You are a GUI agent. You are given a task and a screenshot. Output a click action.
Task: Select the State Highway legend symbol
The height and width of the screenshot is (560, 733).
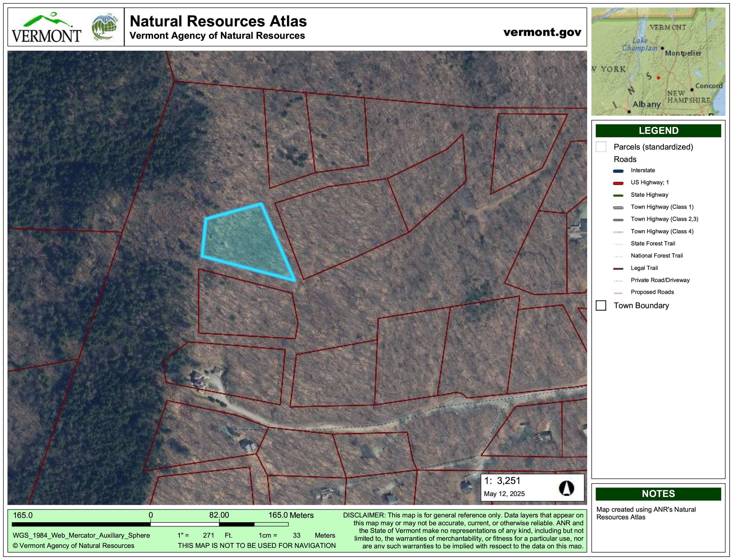coord(619,195)
